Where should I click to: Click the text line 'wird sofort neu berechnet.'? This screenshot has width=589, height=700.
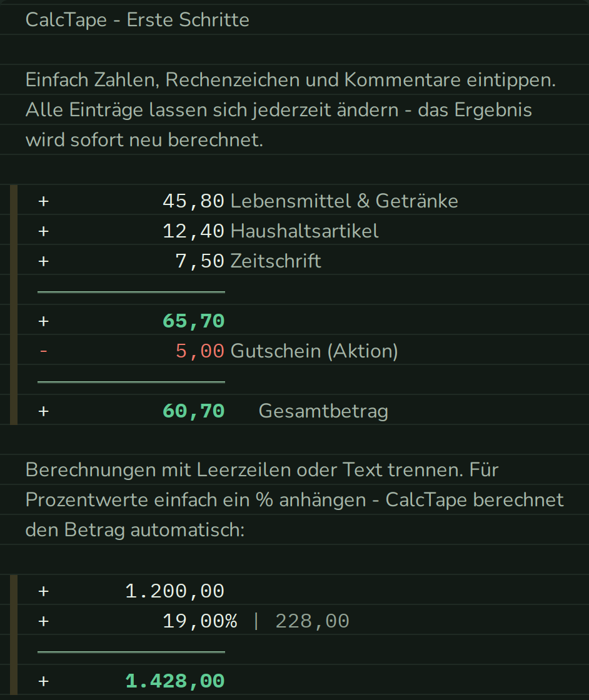(144, 140)
